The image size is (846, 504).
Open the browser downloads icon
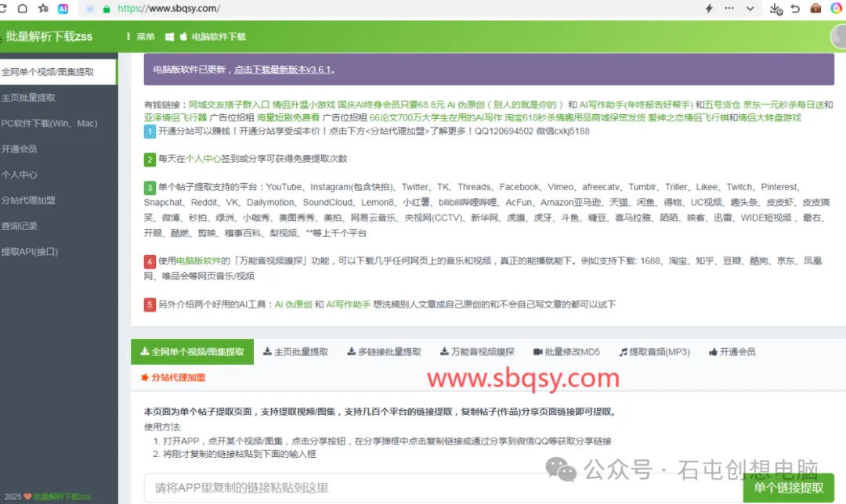(x=775, y=9)
